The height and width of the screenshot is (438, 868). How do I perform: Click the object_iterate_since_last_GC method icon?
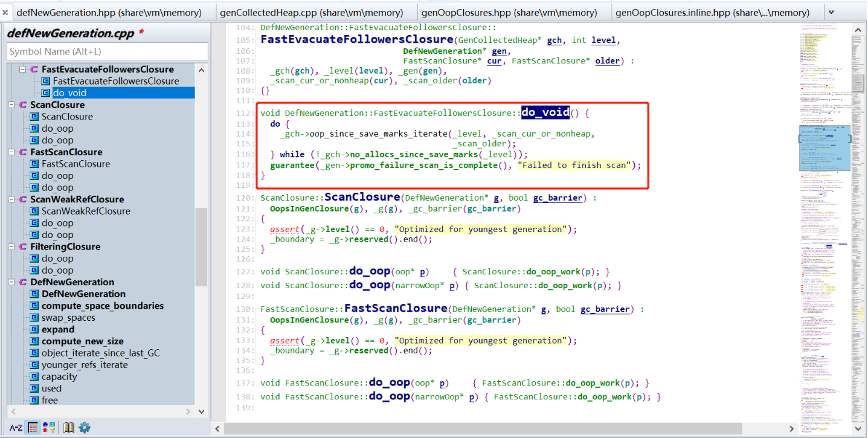[x=34, y=353]
